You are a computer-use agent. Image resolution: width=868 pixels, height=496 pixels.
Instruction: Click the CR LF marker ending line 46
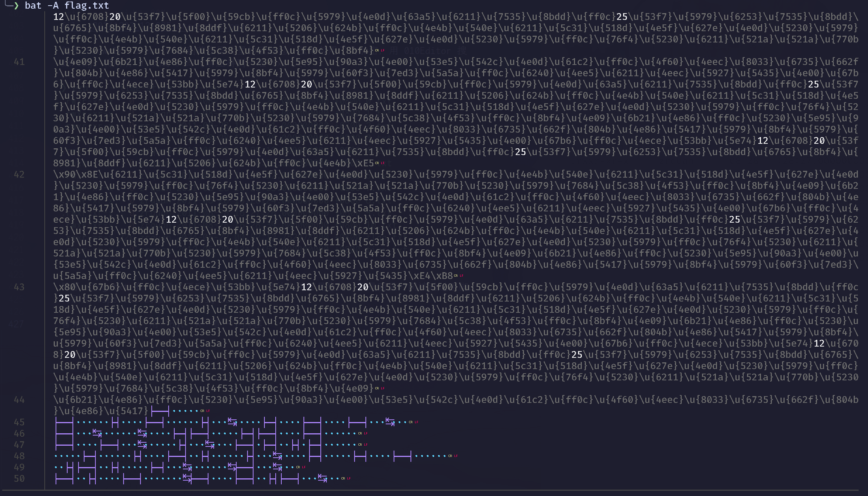(363, 433)
